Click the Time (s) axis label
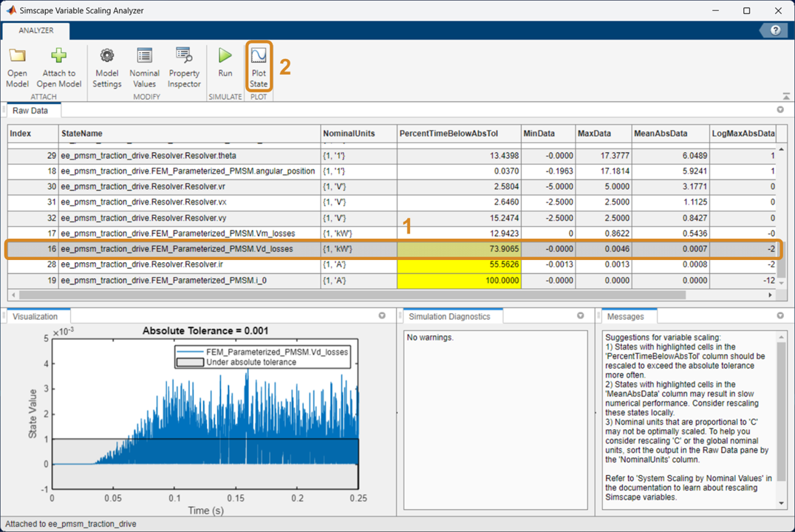The height and width of the screenshot is (532, 795). (205, 510)
